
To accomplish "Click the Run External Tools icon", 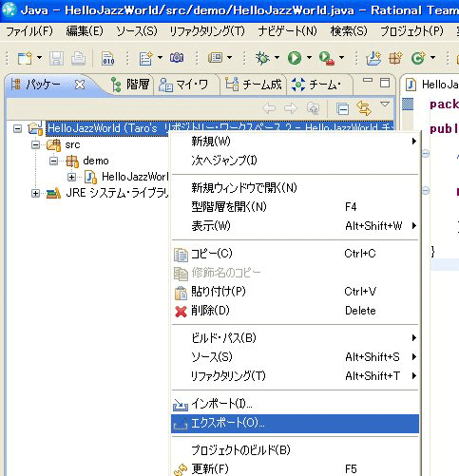I will click(327, 59).
